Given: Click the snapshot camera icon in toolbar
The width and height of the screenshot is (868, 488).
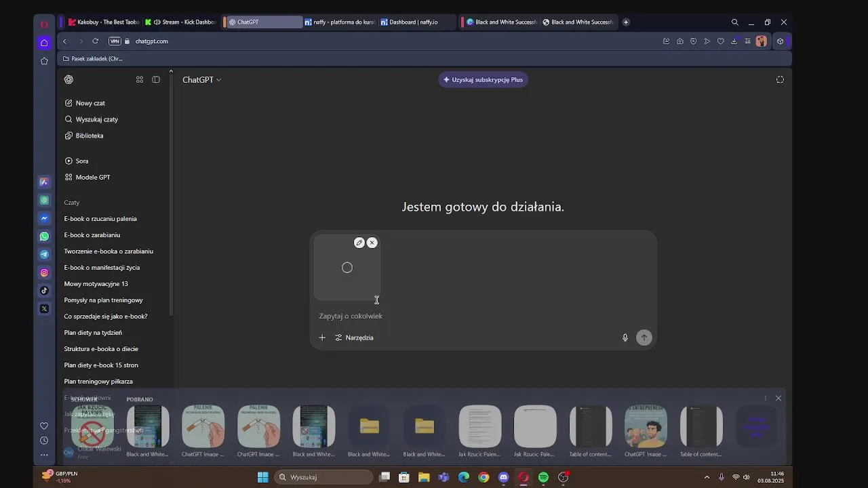Looking at the screenshot, I should 679,41.
